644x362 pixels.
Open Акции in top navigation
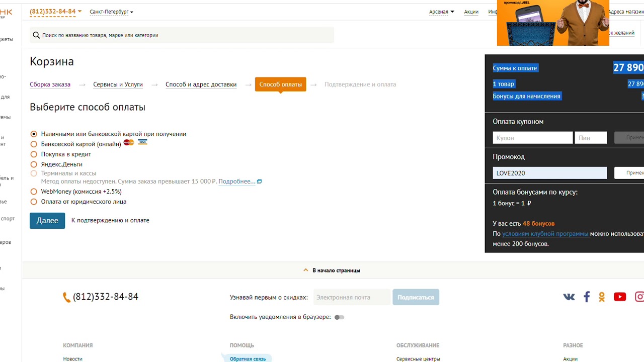(x=471, y=12)
